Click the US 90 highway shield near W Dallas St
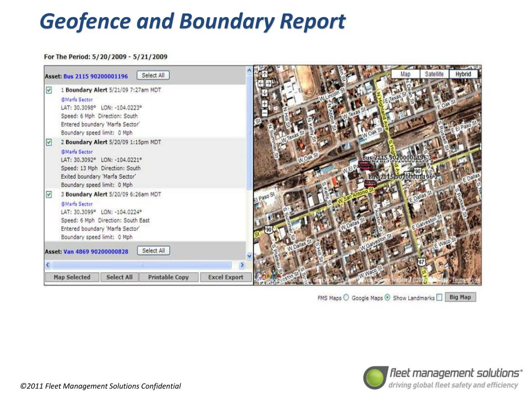 click(x=269, y=230)
